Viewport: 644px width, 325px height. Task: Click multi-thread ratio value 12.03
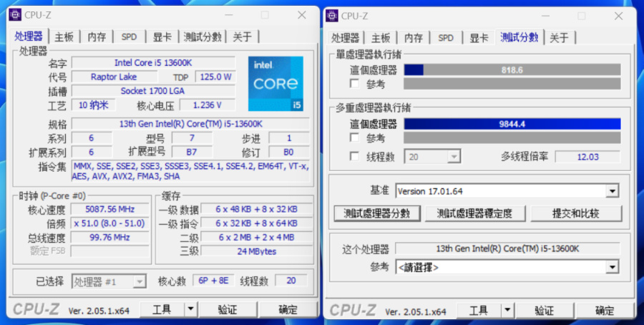(587, 157)
